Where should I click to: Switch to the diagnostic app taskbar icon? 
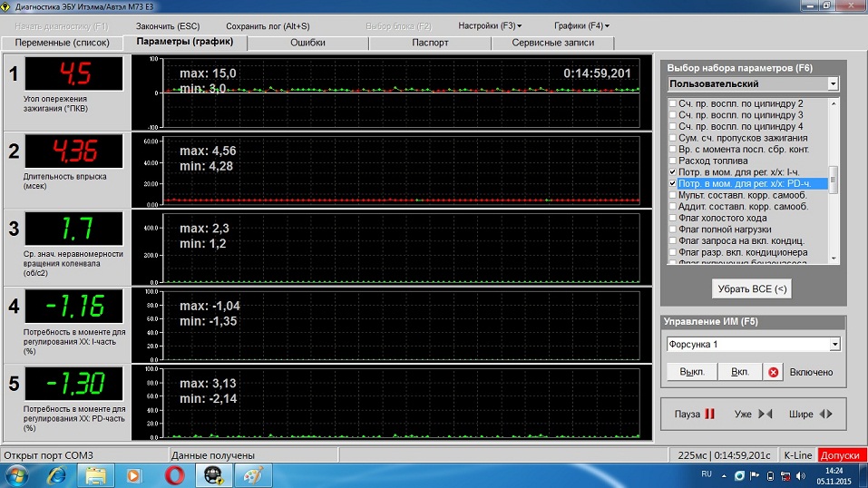pyautogui.click(x=215, y=474)
